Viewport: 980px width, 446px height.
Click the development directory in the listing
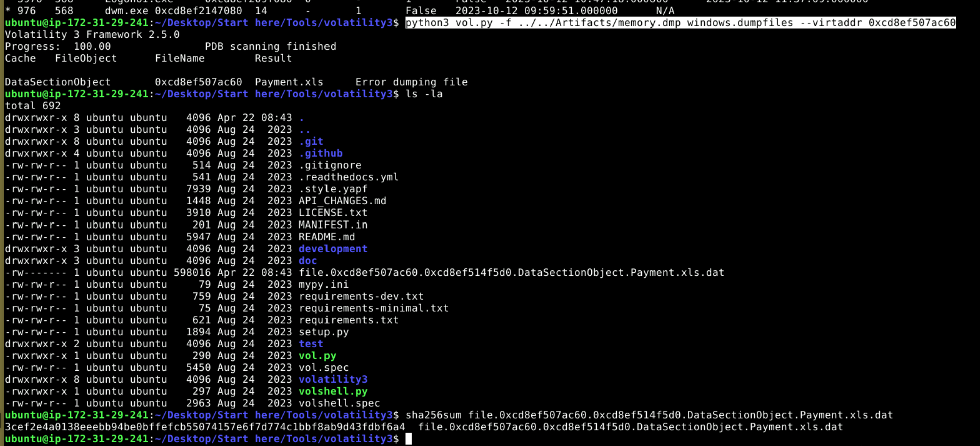pos(333,249)
